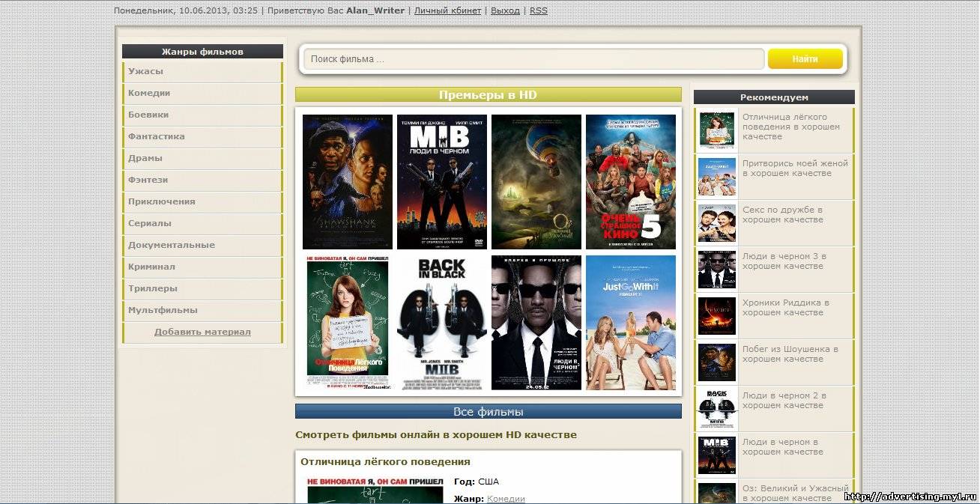Viewport: 980px width, 504px height.
Task: Select Боевики in genre list
Action: click(202, 115)
